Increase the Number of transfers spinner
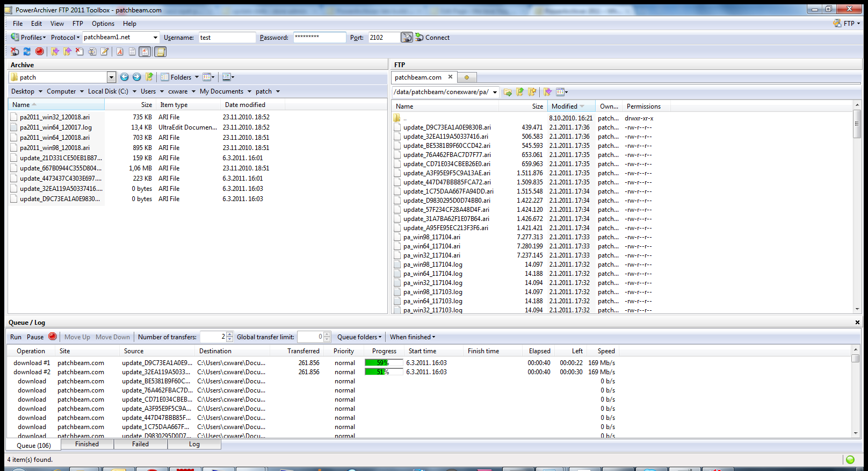This screenshot has height=471, width=868. click(230, 334)
